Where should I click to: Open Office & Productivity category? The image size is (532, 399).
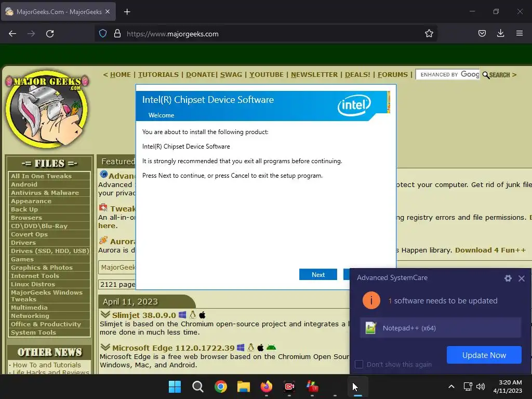pyautogui.click(x=46, y=324)
